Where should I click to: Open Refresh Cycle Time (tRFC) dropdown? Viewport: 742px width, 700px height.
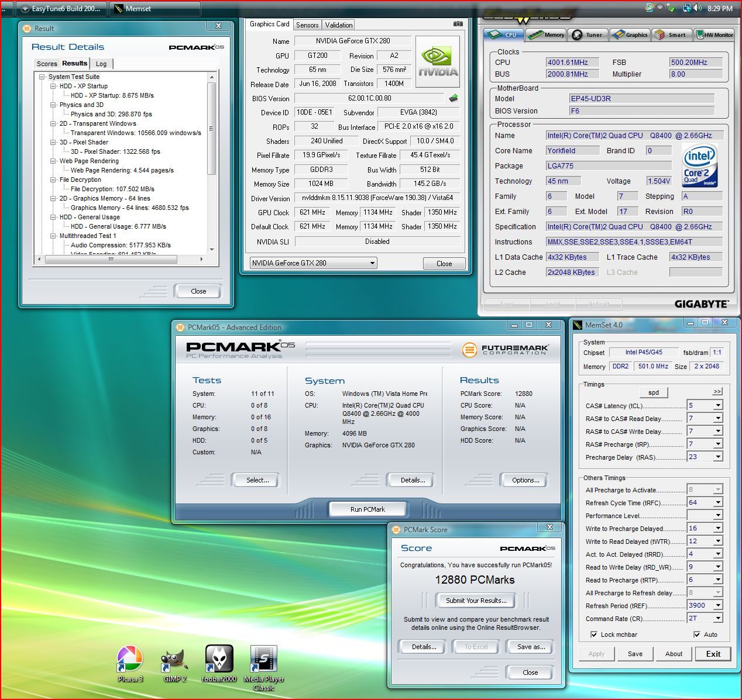(718, 502)
